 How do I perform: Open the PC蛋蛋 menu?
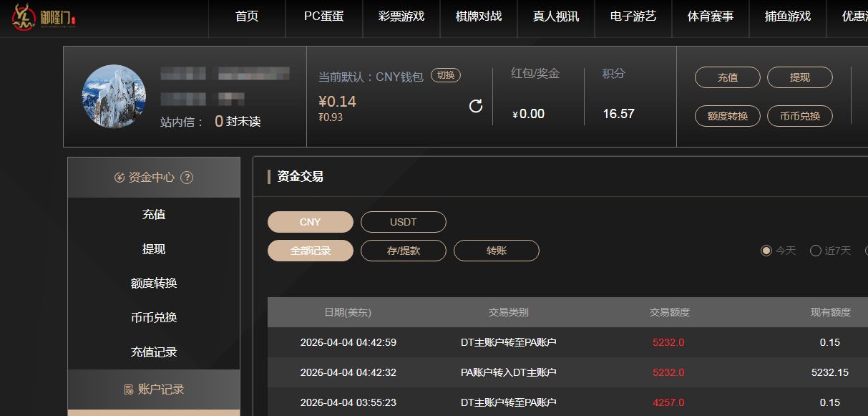[323, 16]
